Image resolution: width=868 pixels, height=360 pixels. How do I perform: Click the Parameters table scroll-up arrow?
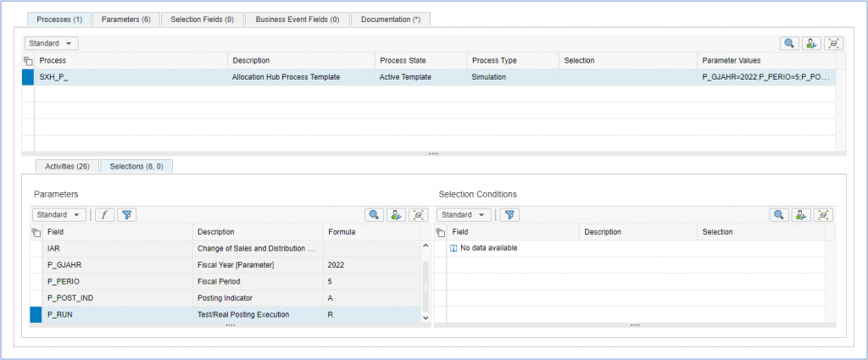point(426,246)
